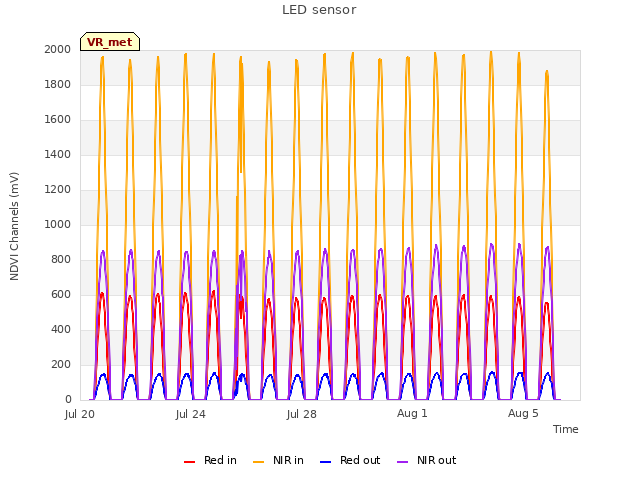Image resolution: width=640 pixels, height=480 pixels.
Task: Toggle the NIR in legend entry
Action: point(278,460)
